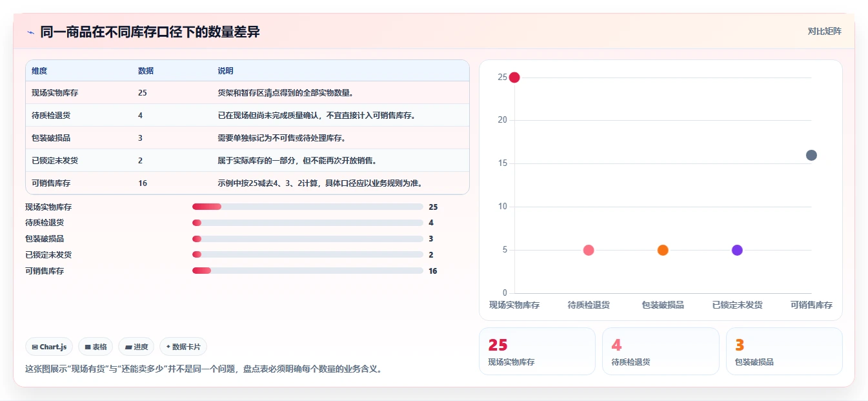Open the 3 包装破损品 data card
The height and width of the screenshot is (401, 868).
click(x=784, y=351)
